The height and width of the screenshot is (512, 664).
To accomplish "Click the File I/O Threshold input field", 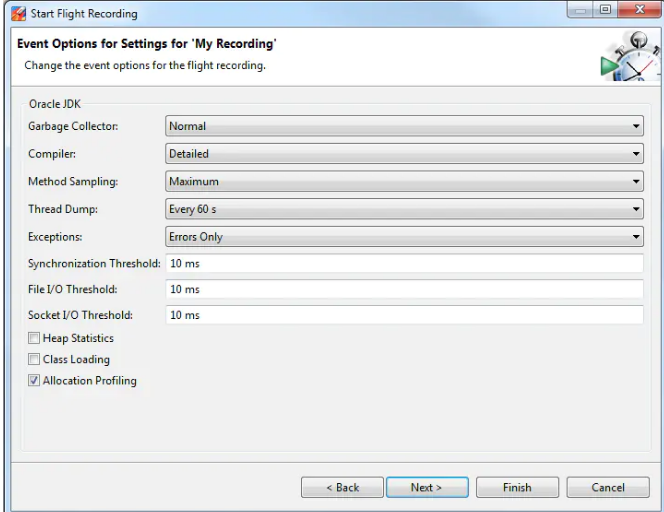I will point(404,289).
